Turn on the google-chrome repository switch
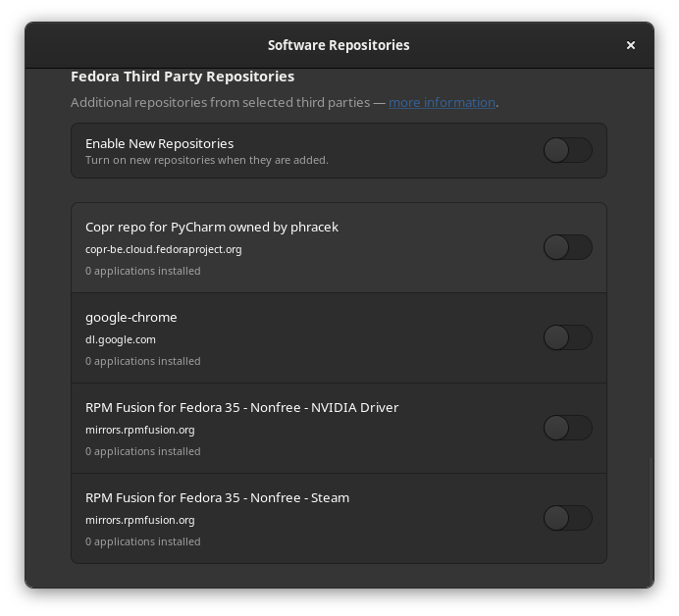 (568, 337)
